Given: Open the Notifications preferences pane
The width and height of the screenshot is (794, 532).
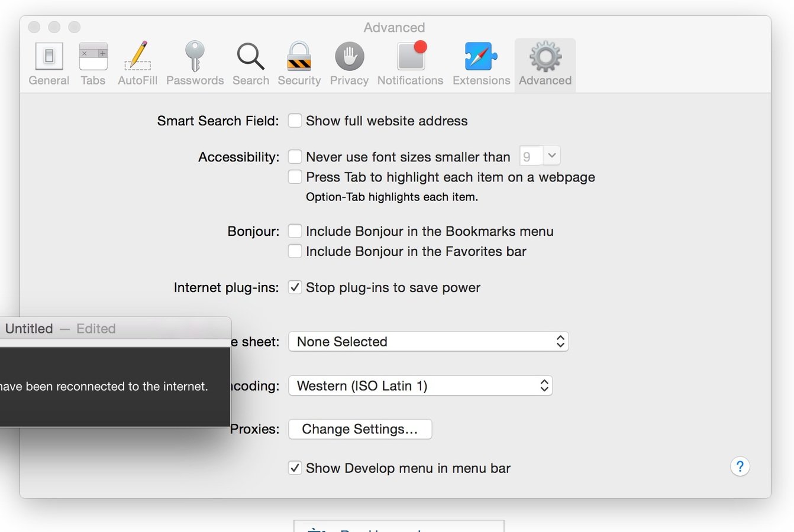Looking at the screenshot, I should (x=410, y=64).
